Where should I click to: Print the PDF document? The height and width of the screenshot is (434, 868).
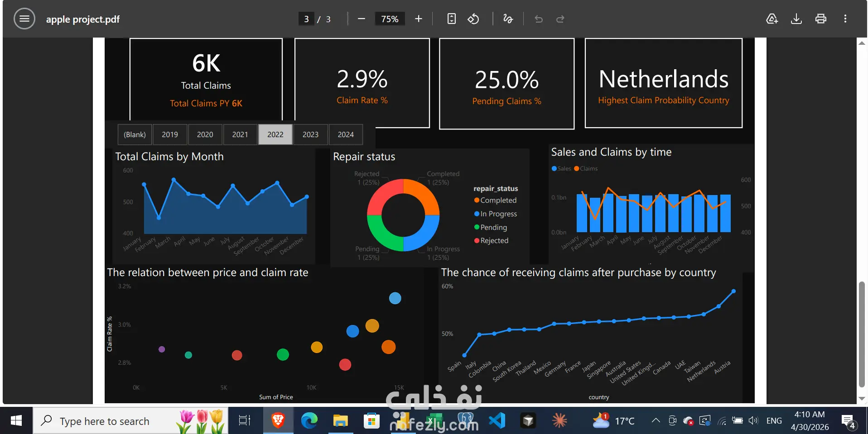pos(821,19)
